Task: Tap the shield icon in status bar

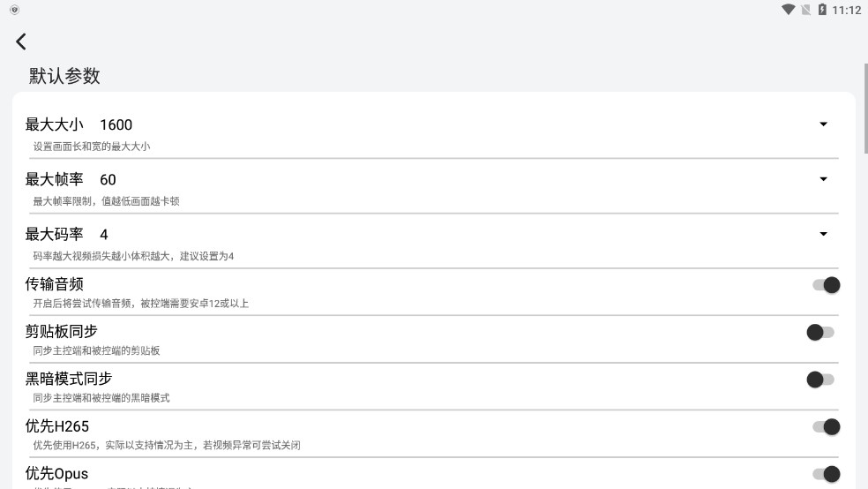Action: [14, 10]
